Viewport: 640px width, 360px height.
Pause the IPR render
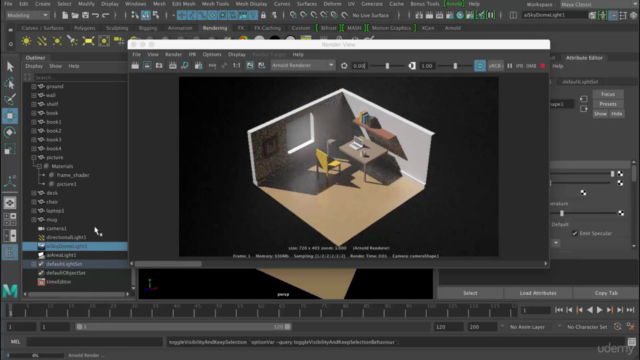(x=509, y=66)
